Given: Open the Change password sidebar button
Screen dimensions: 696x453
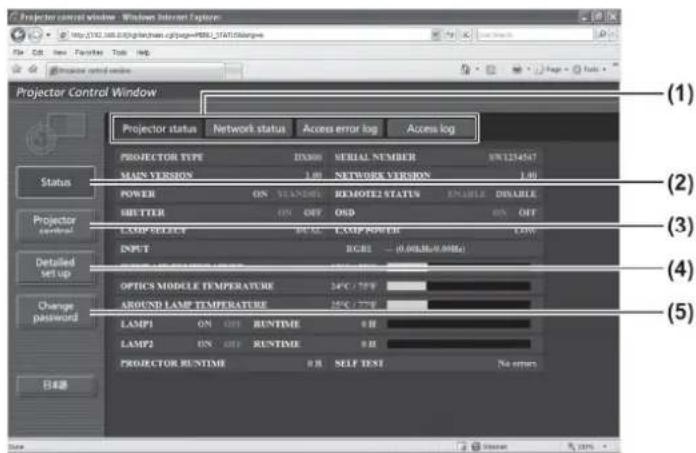Looking at the screenshot, I should [55, 311].
